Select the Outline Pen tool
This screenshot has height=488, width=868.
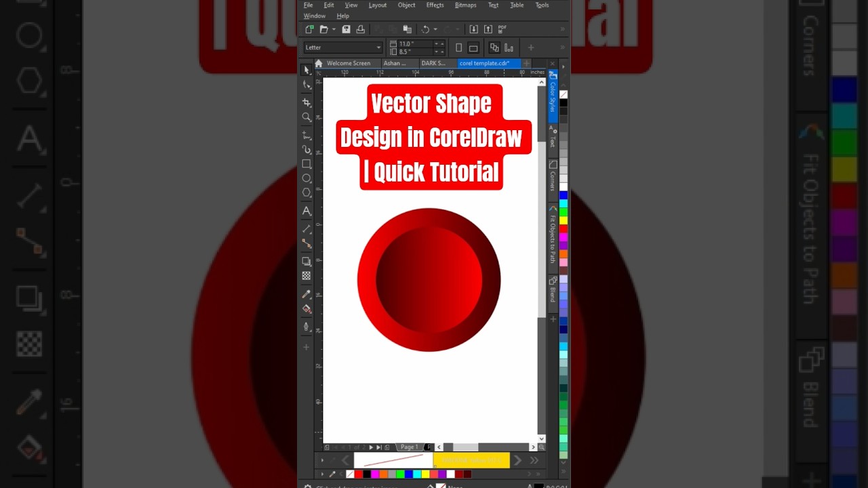tap(307, 327)
